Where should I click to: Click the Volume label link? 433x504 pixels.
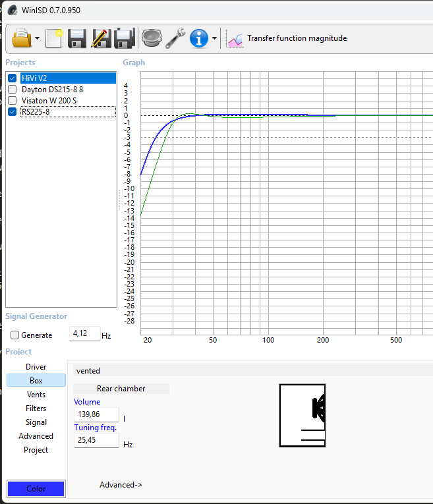tap(87, 402)
